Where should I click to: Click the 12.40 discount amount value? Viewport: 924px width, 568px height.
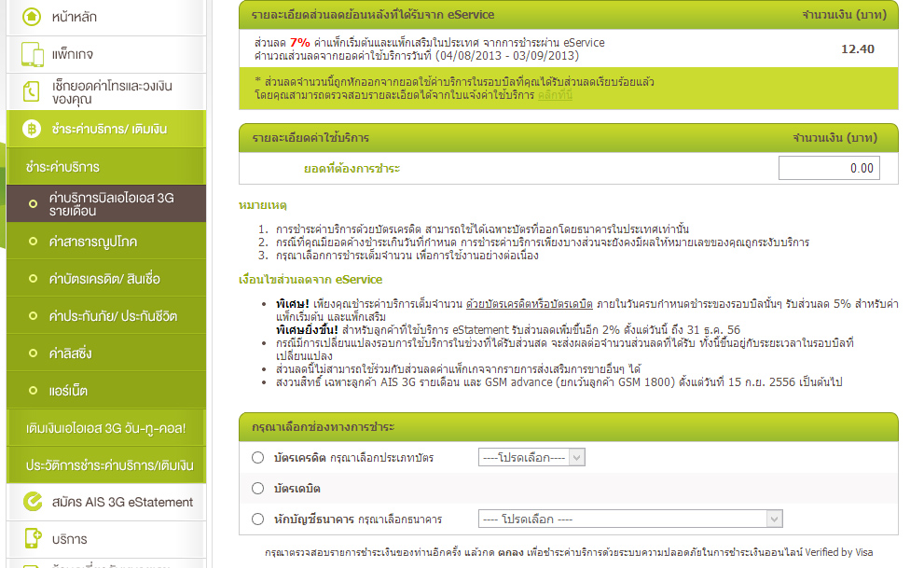click(x=858, y=48)
